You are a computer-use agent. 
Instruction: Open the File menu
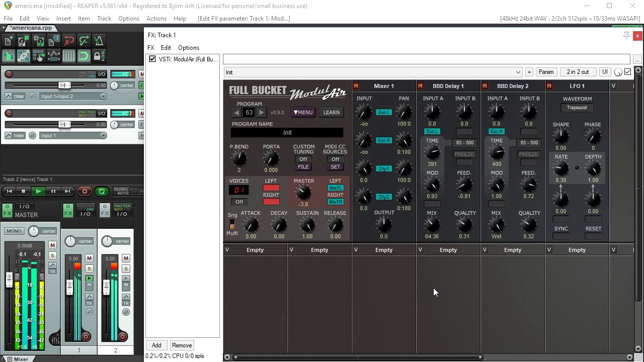tap(8, 19)
